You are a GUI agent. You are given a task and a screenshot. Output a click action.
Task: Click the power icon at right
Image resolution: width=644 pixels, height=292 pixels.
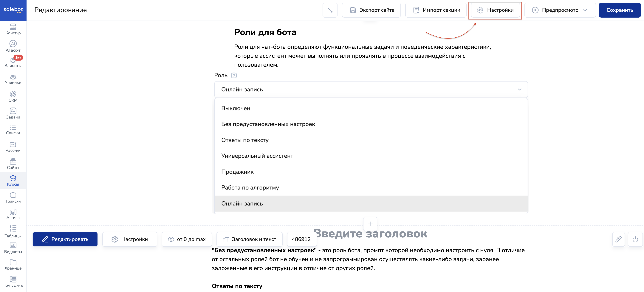635,239
